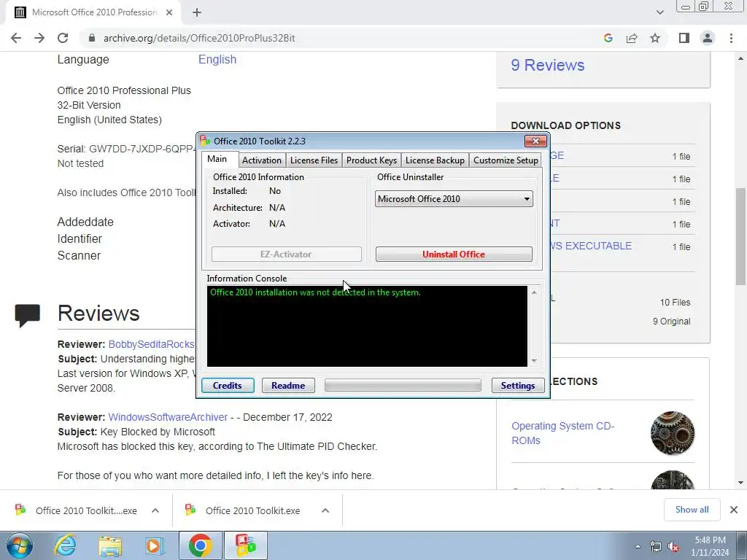Click the muted volume tray icon

point(673,546)
